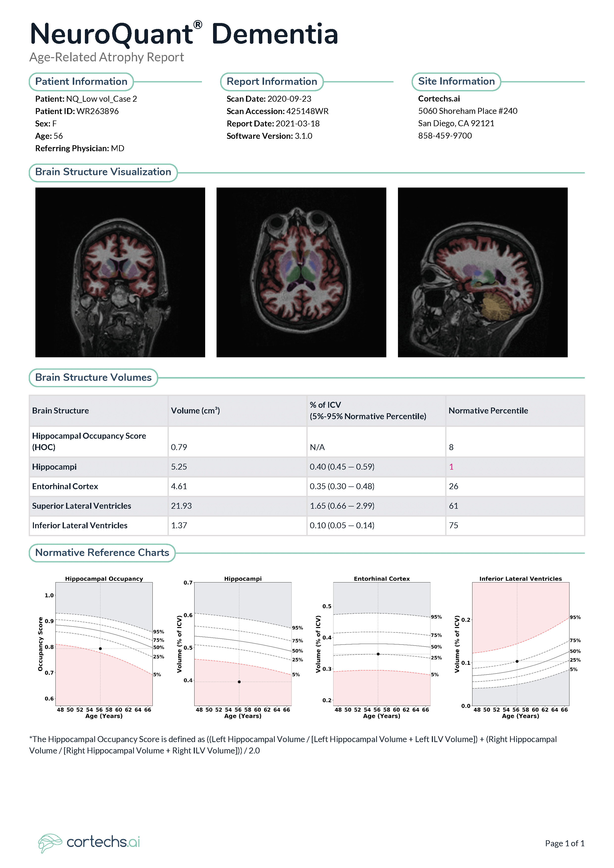Click Inferior Lateral Ventricles volume 1.37
Screen dimensions: 614x868
[179, 526]
